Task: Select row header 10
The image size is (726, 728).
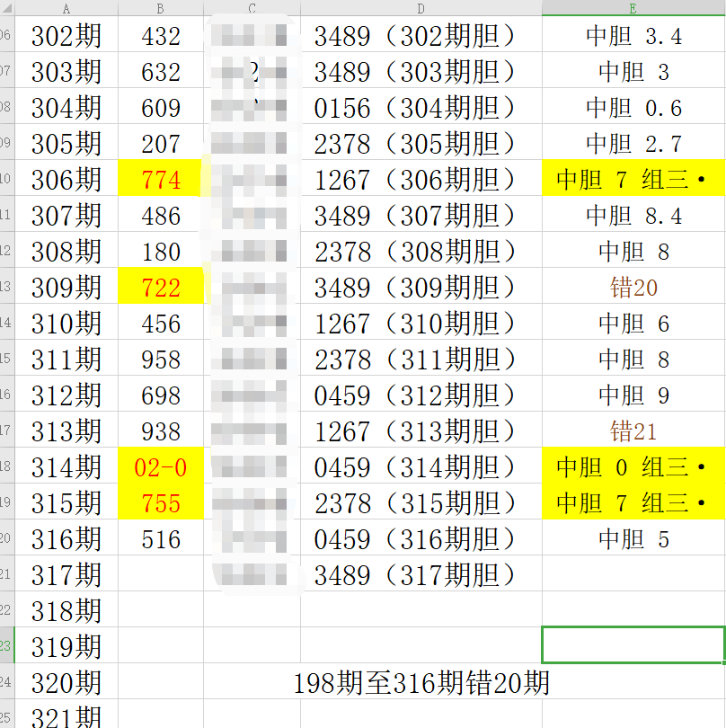Action: (7, 179)
